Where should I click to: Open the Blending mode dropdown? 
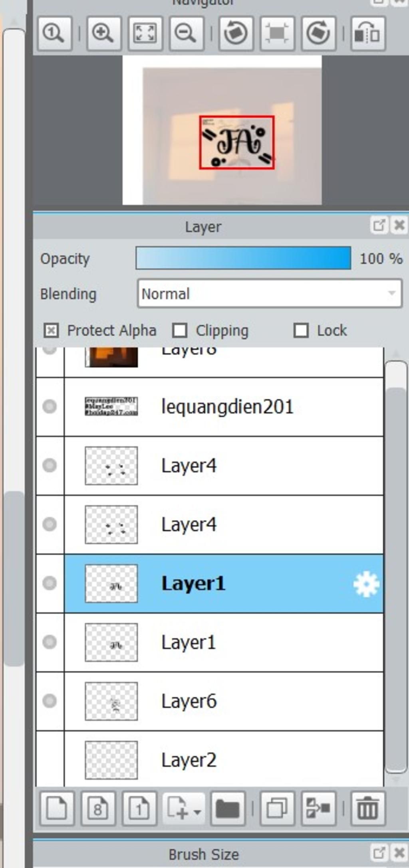[x=270, y=294]
